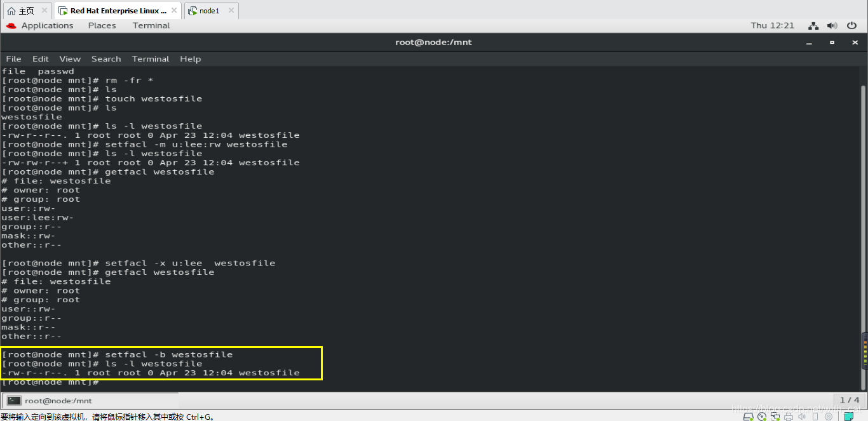Click the 'user:lee:rw-' ACL entry

[x=37, y=217]
